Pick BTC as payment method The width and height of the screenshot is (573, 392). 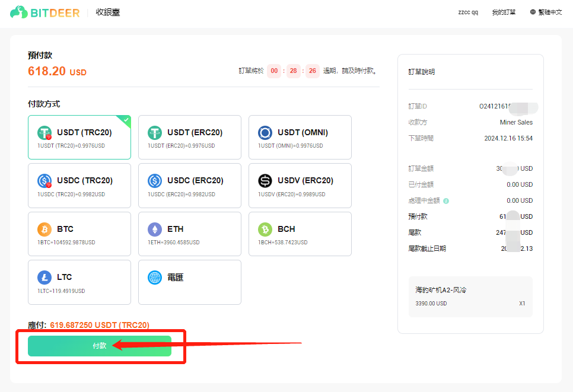point(79,234)
